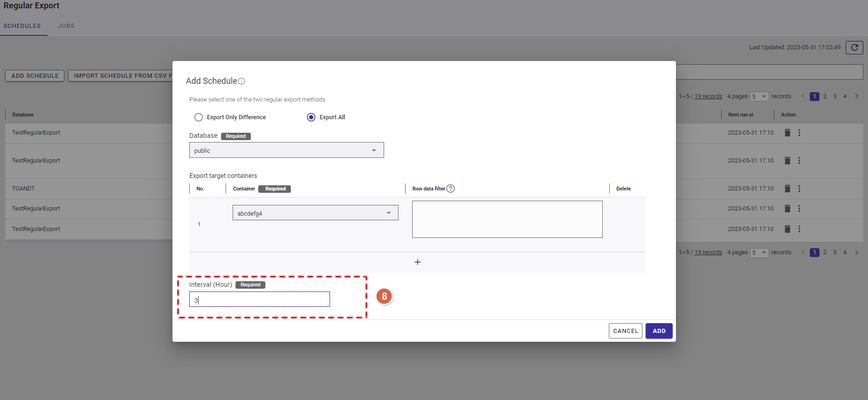
Task: Switch to the JOBS tab
Action: [66, 26]
